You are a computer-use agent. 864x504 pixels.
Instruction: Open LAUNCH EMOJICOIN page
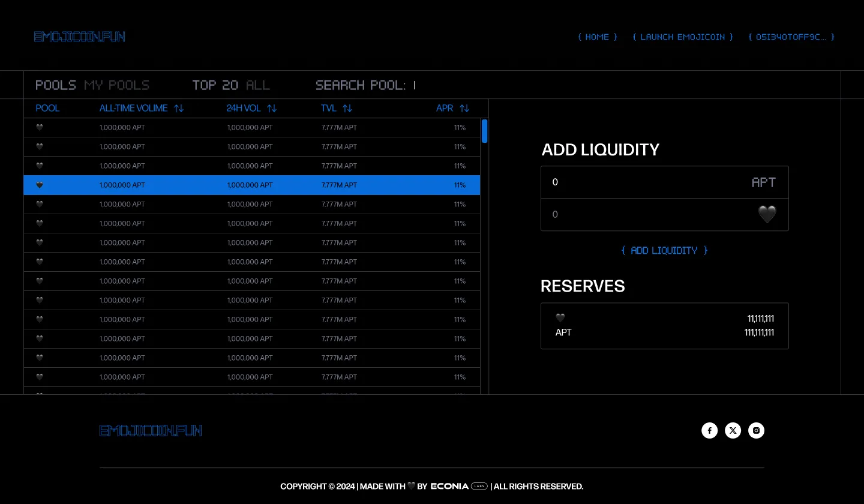pyautogui.click(x=683, y=37)
